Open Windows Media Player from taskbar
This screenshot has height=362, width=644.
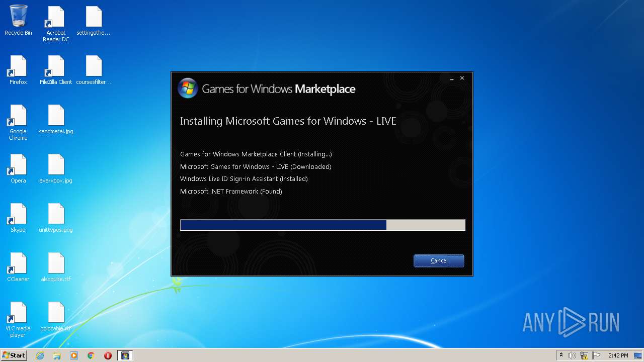click(x=74, y=355)
